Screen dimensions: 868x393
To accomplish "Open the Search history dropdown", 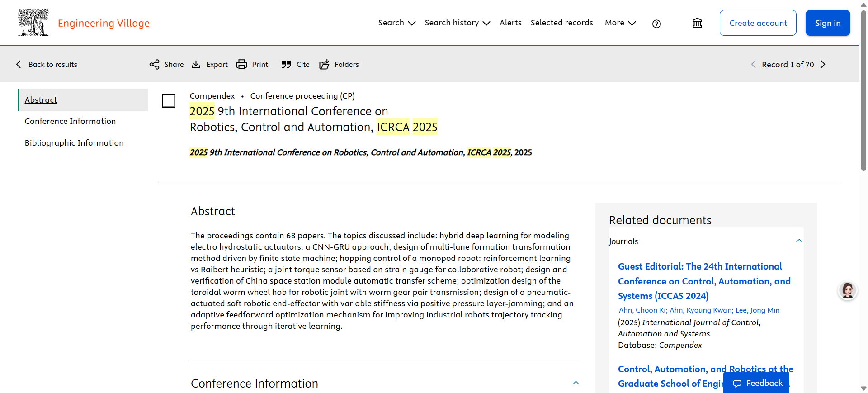I will coord(457,23).
